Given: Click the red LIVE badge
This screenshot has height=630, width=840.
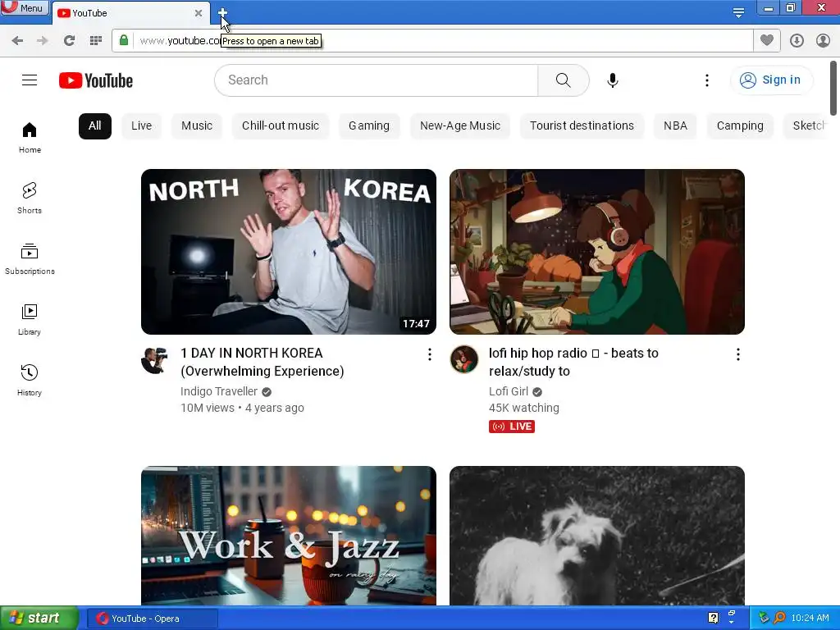Looking at the screenshot, I should point(512,427).
